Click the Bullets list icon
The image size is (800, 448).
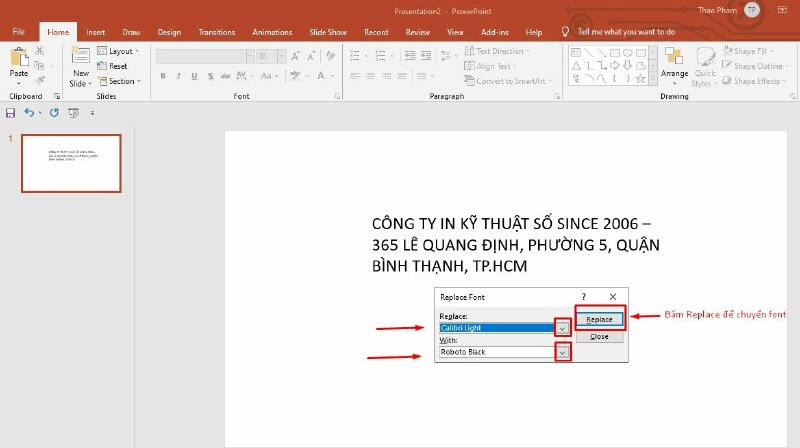pyautogui.click(x=355, y=56)
